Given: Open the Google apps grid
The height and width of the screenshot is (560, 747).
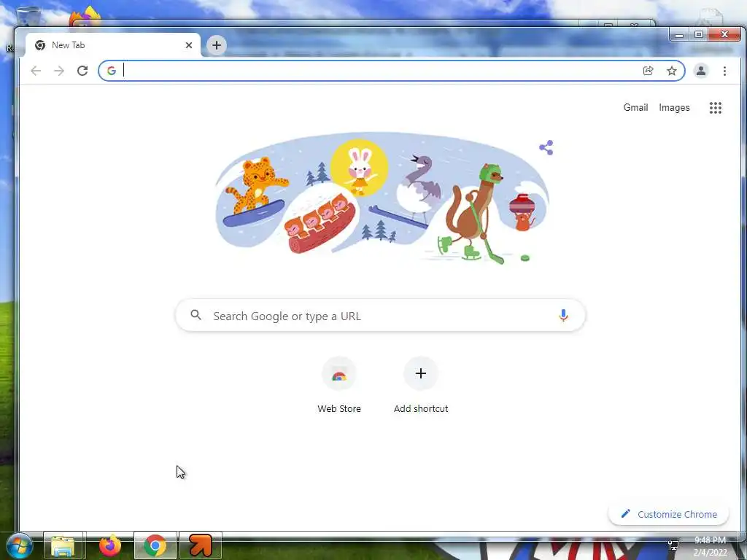Looking at the screenshot, I should pos(715,108).
